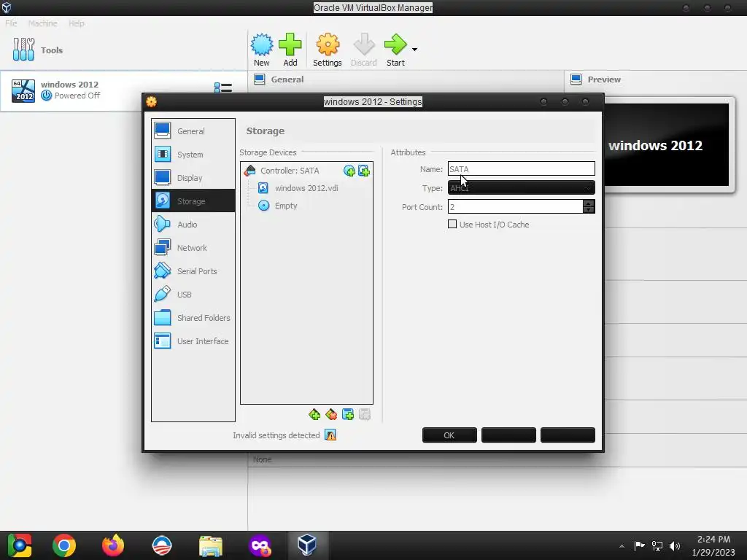Decrease Port Count with the down arrow
The height and width of the screenshot is (560, 747).
point(589,210)
